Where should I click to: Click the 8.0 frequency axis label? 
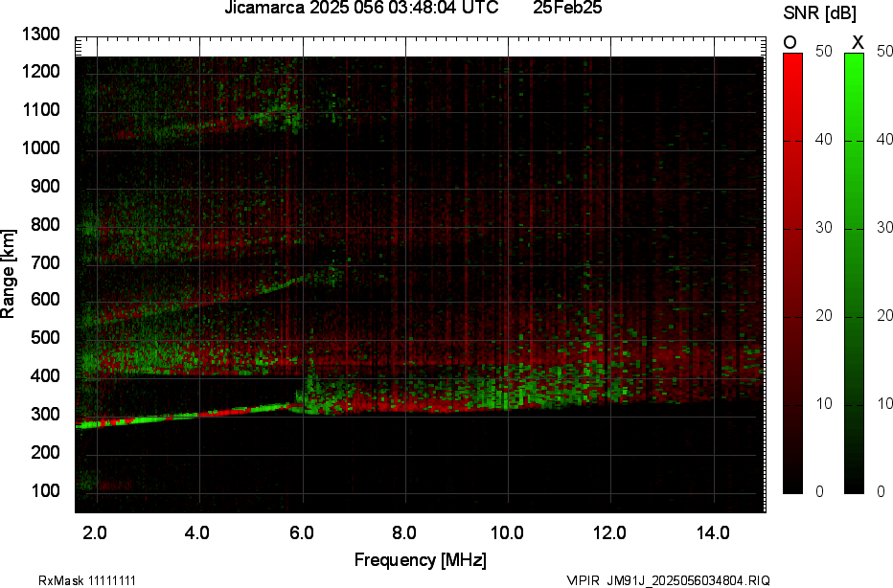pos(403,533)
